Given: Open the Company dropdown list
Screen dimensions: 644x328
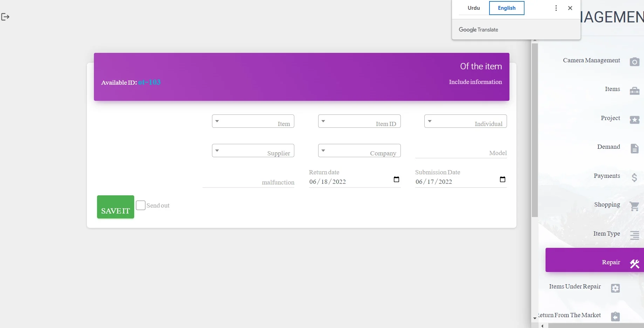Looking at the screenshot, I should [359, 151].
